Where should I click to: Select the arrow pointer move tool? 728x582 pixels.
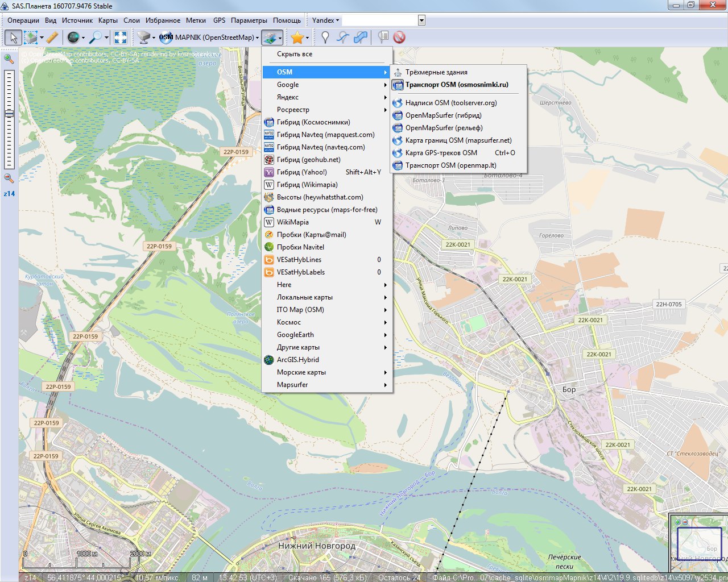tap(13, 38)
